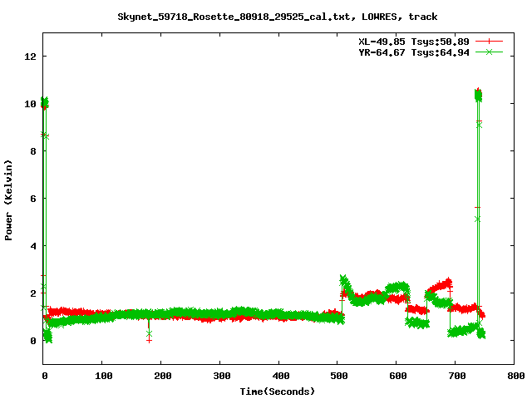This screenshot has width=532, height=399.
Task: Click the y-axis tick label 0
Action: point(33,341)
